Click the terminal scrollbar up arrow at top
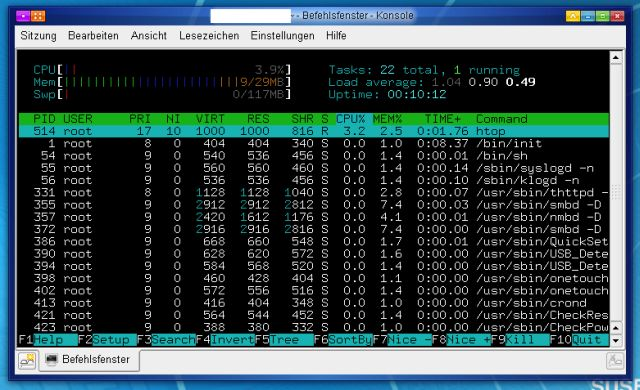640x390 pixels. 616,58
